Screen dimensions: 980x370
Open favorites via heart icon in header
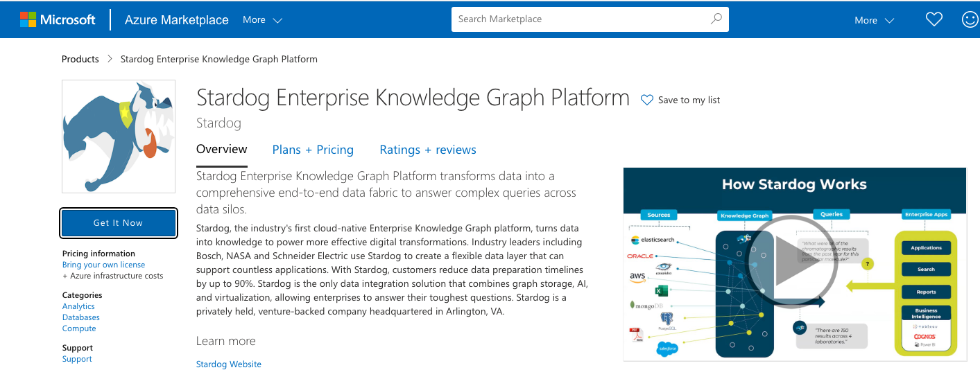pyautogui.click(x=934, y=19)
